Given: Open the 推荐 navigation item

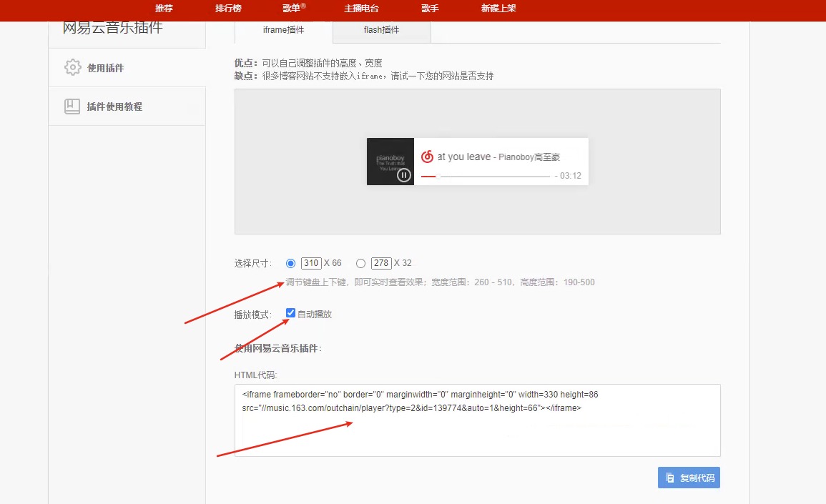Looking at the screenshot, I should pos(164,9).
